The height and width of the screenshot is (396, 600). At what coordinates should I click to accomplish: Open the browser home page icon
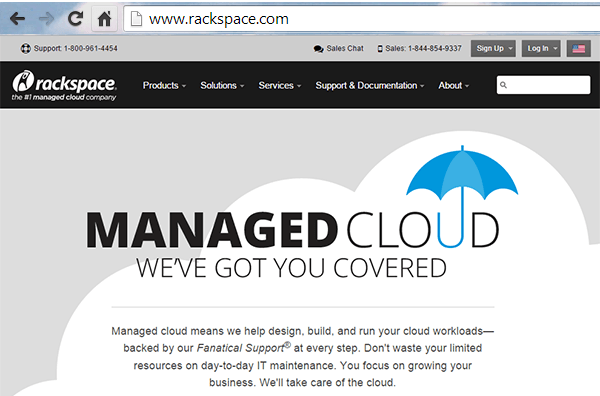[104, 18]
